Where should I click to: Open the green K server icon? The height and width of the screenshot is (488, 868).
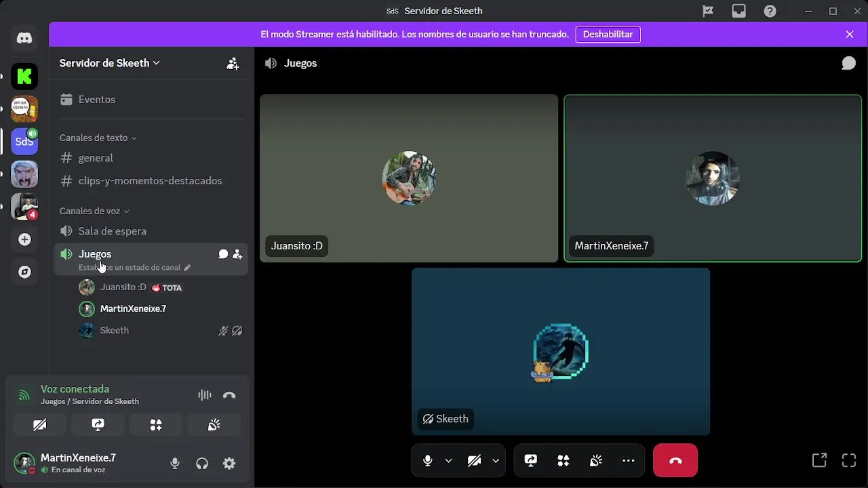coord(24,77)
